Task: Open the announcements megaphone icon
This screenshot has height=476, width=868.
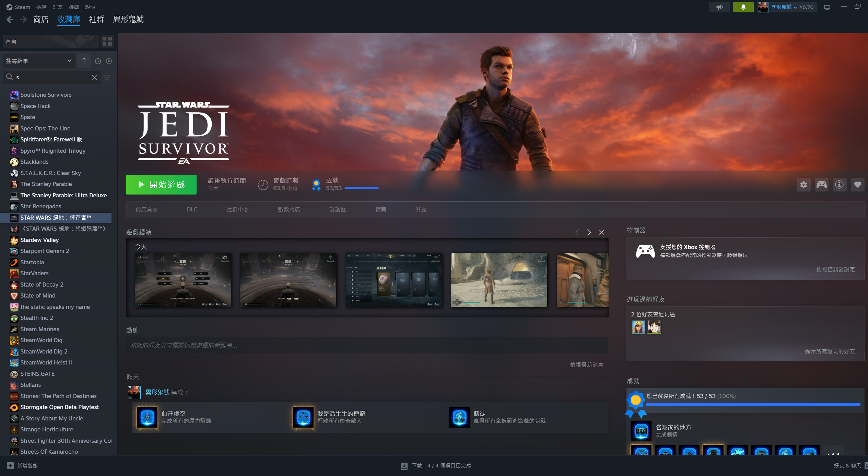Action: point(719,7)
